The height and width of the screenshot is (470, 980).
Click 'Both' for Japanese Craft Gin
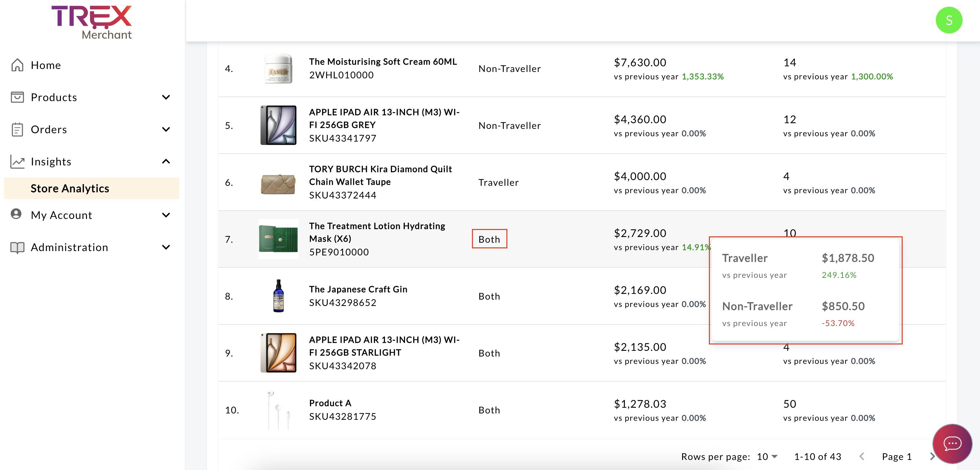(489, 296)
